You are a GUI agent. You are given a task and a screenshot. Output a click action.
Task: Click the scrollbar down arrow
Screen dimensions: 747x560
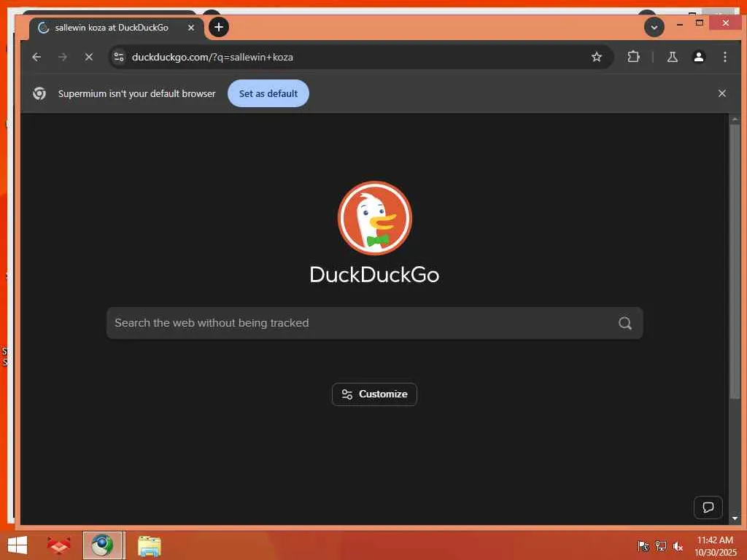pos(735,518)
